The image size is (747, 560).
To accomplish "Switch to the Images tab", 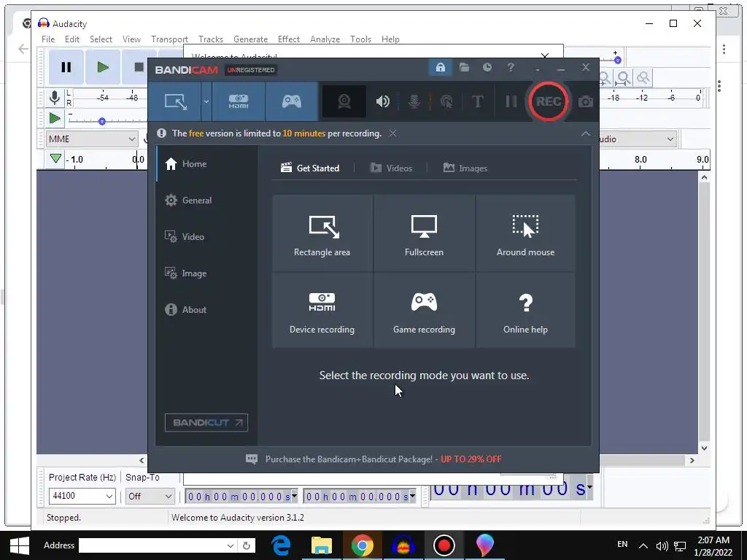I will click(x=465, y=168).
